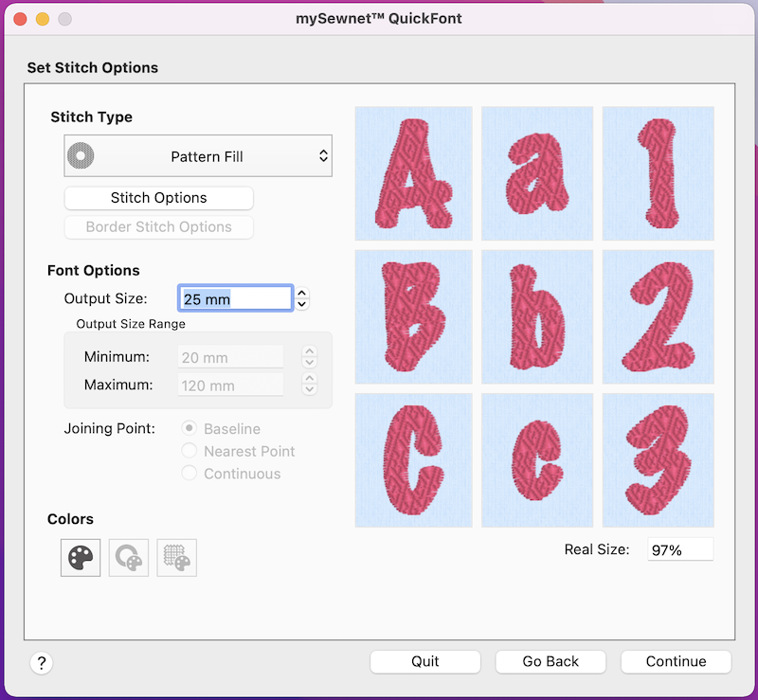The height and width of the screenshot is (700, 758).
Task: Click the Pattern Fill stitch type icon
Action: point(81,155)
